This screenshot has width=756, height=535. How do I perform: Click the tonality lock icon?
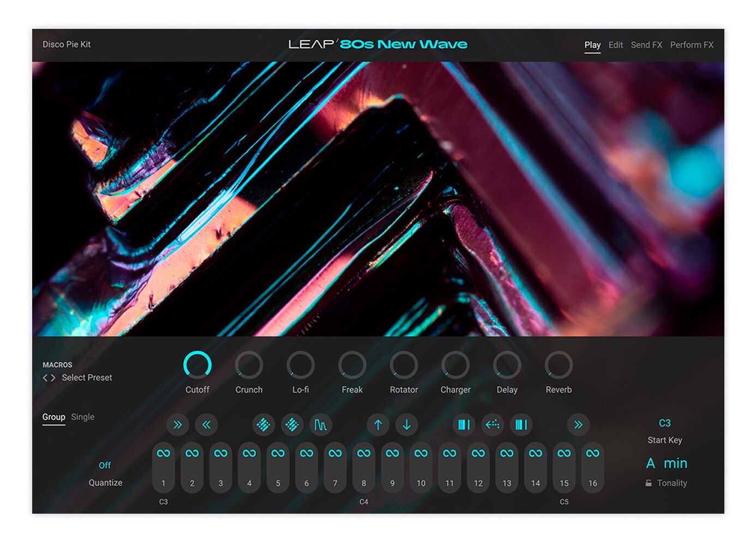649,483
